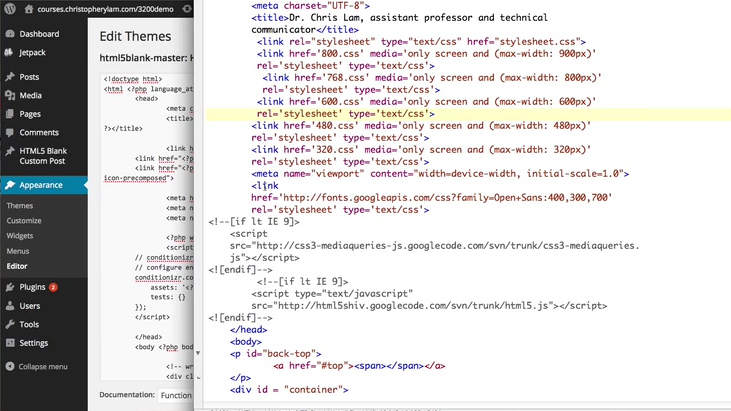Open HTML5 Blank Custom Post menu

(x=43, y=156)
